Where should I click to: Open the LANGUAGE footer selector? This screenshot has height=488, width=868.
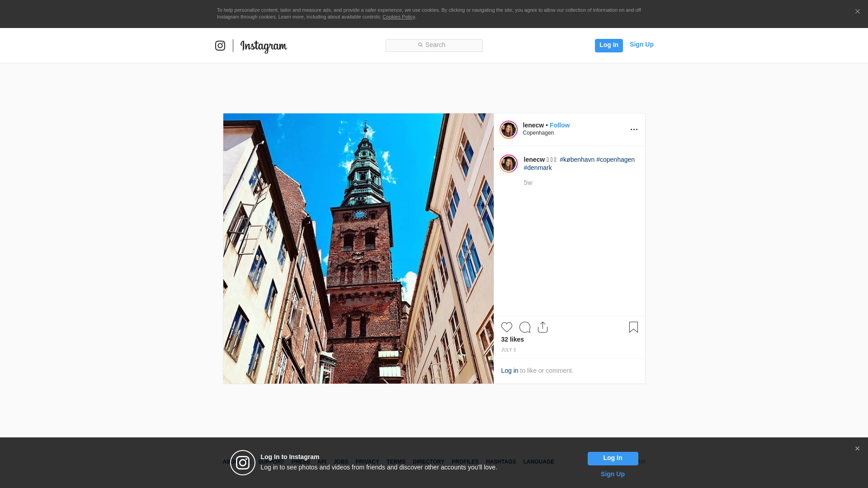538,462
